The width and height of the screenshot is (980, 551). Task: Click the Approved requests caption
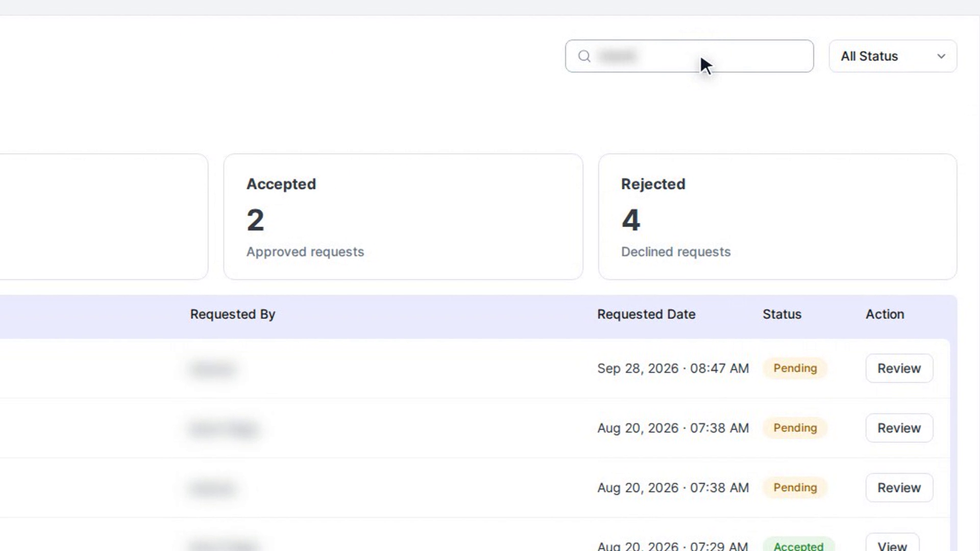pyautogui.click(x=305, y=252)
